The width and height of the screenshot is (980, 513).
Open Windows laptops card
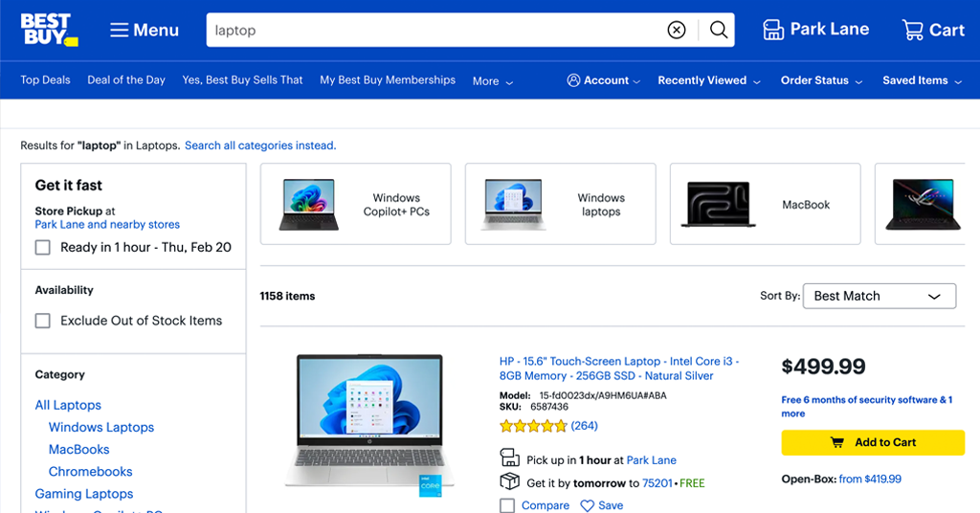[x=561, y=204]
